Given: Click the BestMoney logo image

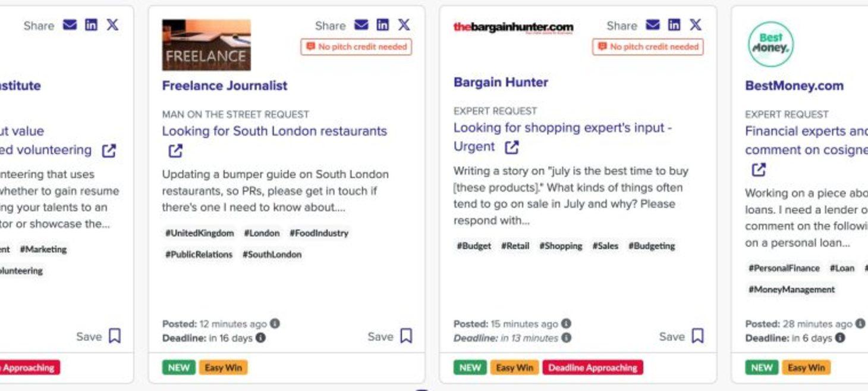Looking at the screenshot, I should [770, 44].
